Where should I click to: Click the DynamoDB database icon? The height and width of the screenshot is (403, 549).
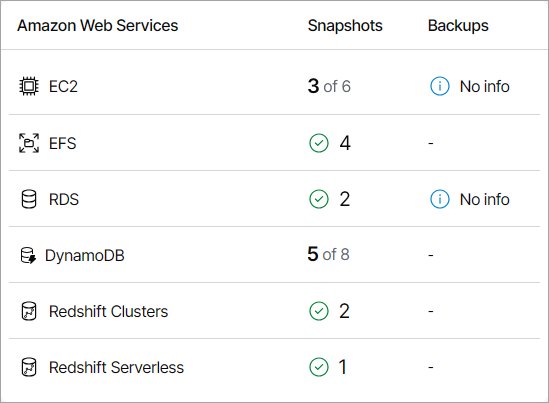coord(28,255)
